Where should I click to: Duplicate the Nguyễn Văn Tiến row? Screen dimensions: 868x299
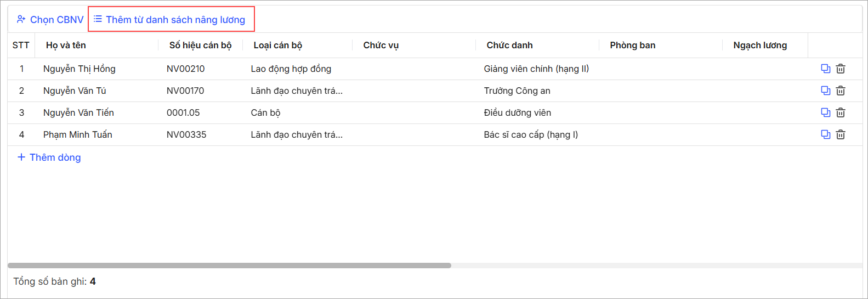[x=826, y=112]
